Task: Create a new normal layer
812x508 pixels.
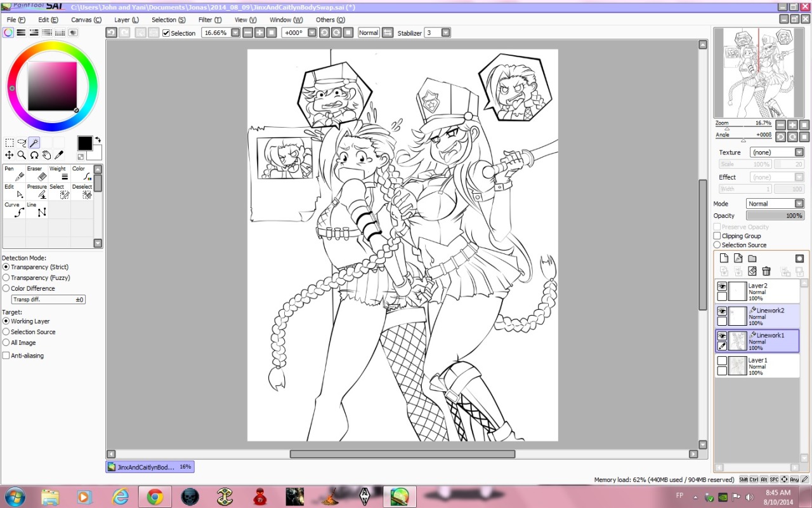Action: [x=724, y=258]
